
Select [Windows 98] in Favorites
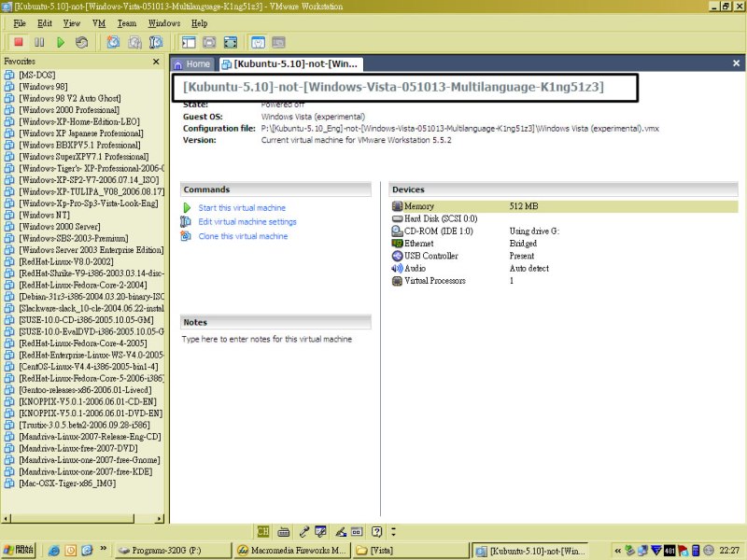click(x=43, y=86)
